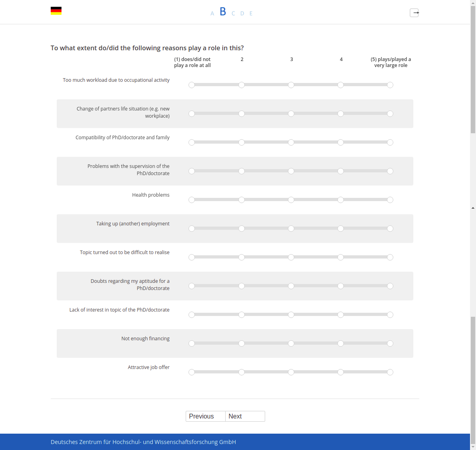Viewport: 476px width, 450px height.
Task: Click the German flag language icon
Action: click(56, 11)
